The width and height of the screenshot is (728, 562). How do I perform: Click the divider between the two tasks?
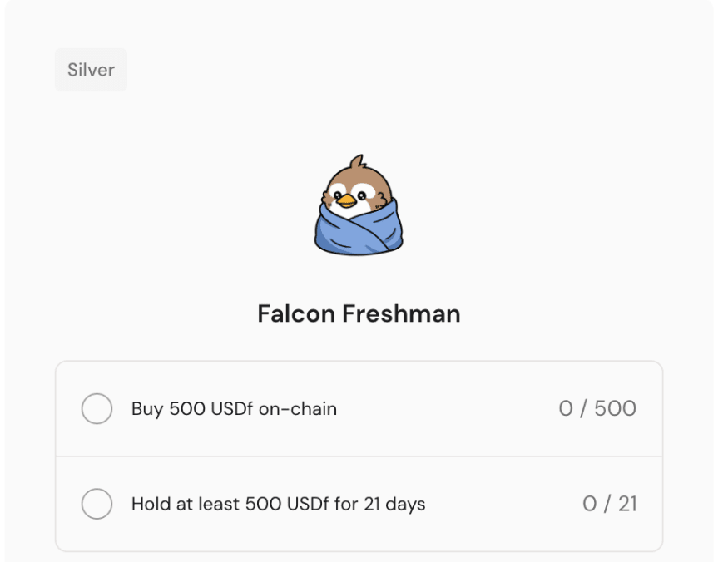click(359, 456)
